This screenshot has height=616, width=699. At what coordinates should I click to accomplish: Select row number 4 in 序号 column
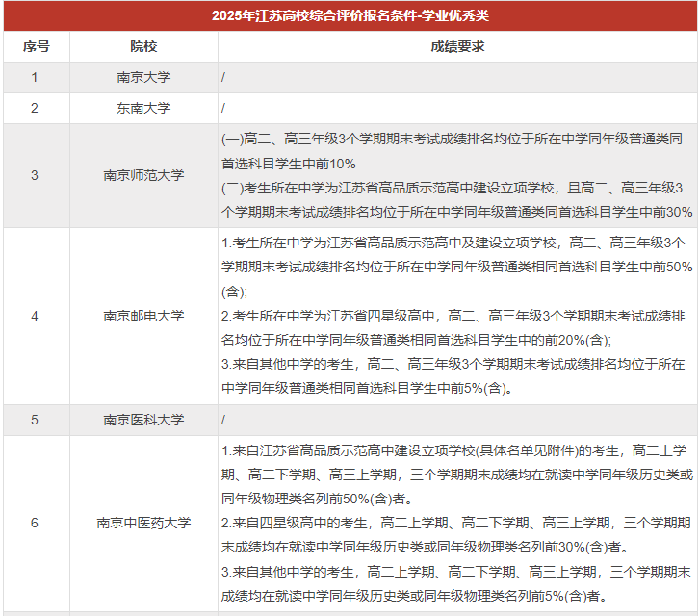point(36,316)
